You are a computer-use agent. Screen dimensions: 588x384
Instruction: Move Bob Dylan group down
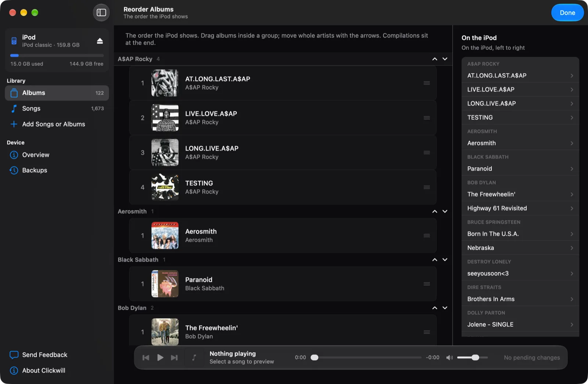tap(445, 308)
